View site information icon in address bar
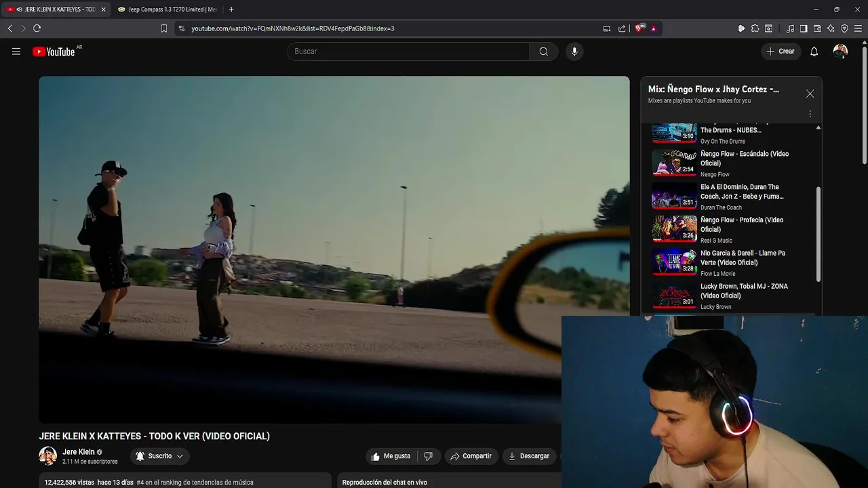Viewport: 868px width, 488px height. click(x=181, y=28)
